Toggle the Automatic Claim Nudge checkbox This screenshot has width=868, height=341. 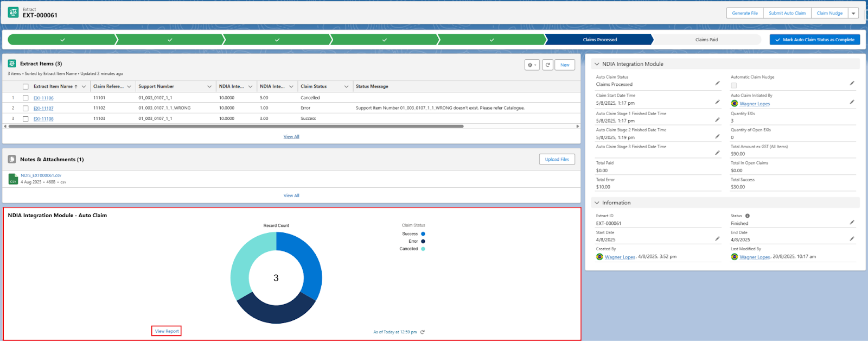tap(734, 85)
